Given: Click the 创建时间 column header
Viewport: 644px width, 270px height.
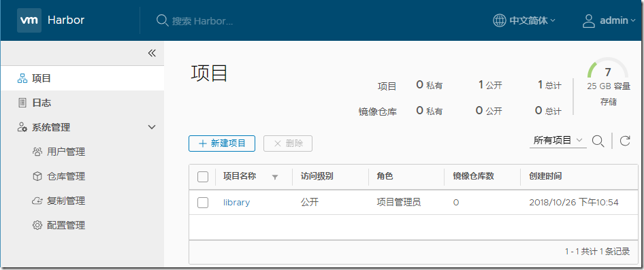Looking at the screenshot, I should 545,176.
